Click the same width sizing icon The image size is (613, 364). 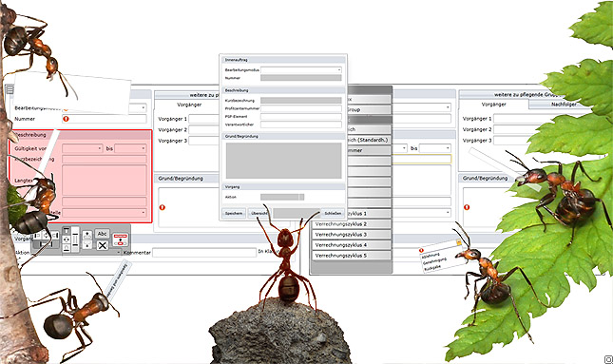[x=46, y=244]
